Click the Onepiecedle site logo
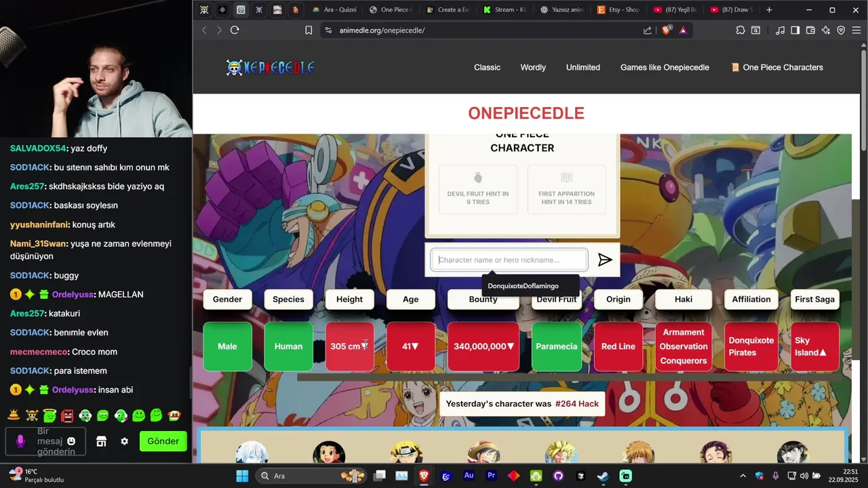868x488 pixels. click(x=270, y=67)
